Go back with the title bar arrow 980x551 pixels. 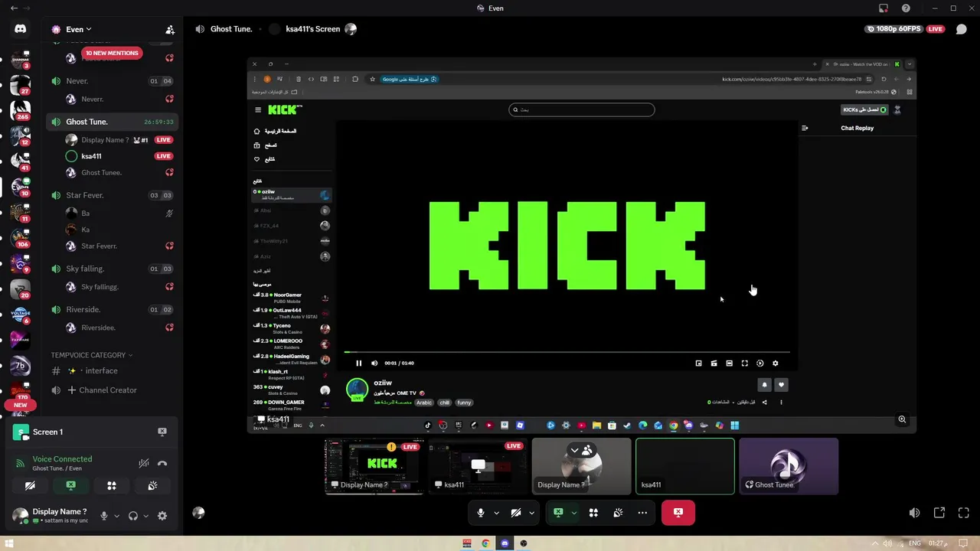click(14, 8)
